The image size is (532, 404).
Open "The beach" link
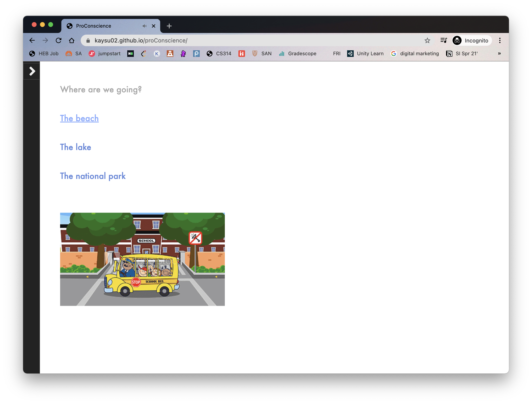[x=79, y=118]
